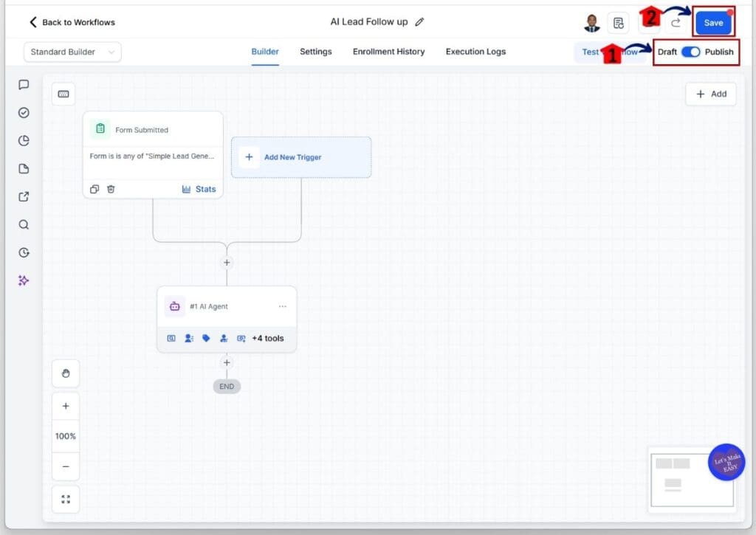The width and height of the screenshot is (756, 535).
Task: Open search in the left sidebar
Action: pyautogui.click(x=23, y=224)
